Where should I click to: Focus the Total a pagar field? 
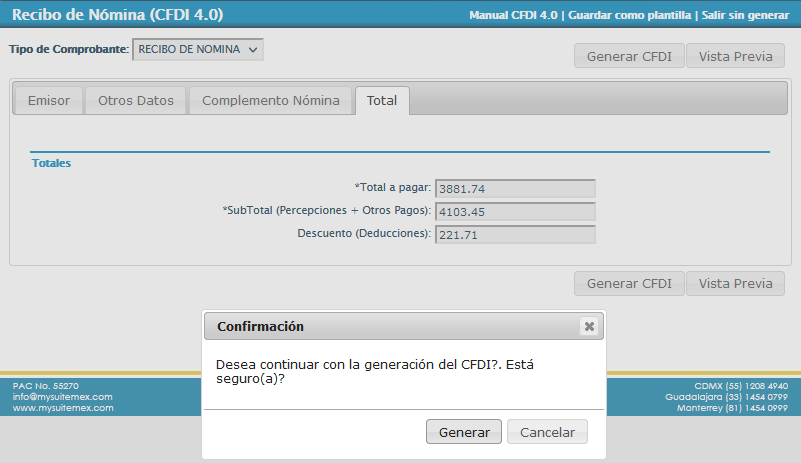(x=515, y=188)
